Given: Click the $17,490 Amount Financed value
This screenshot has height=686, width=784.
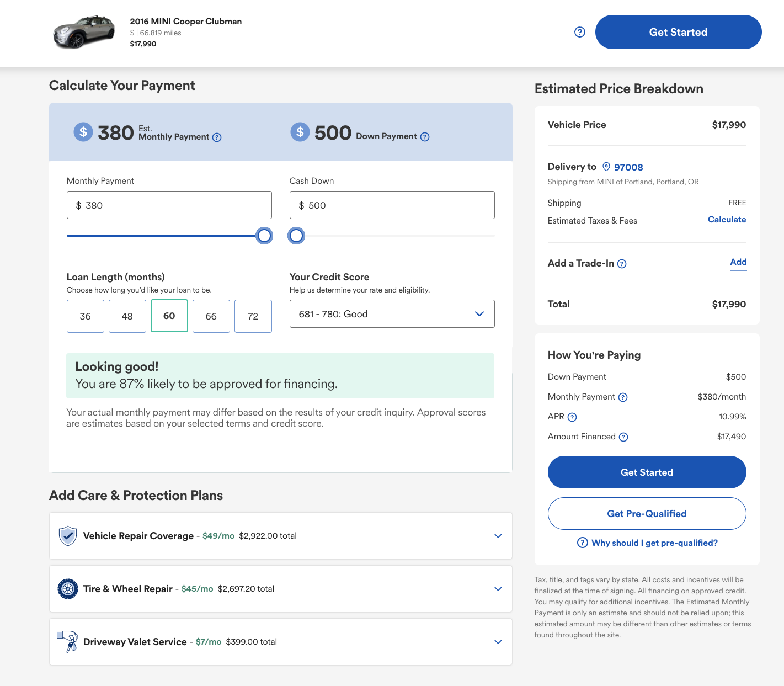Looking at the screenshot, I should [x=732, y=437].
